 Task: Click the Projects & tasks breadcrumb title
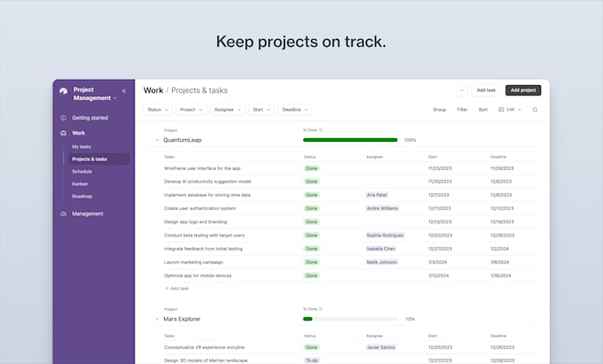click(x=200, y=90)
